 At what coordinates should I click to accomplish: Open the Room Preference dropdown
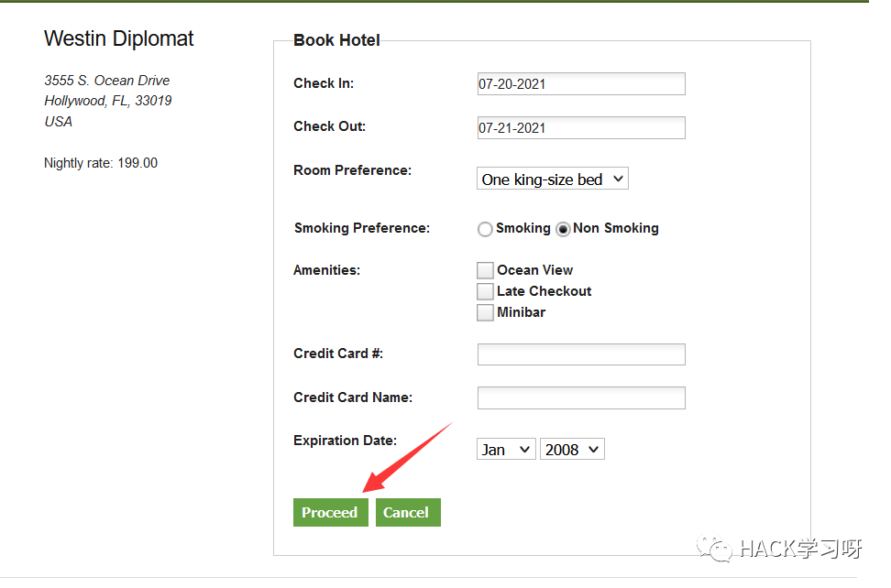(553, 179)
